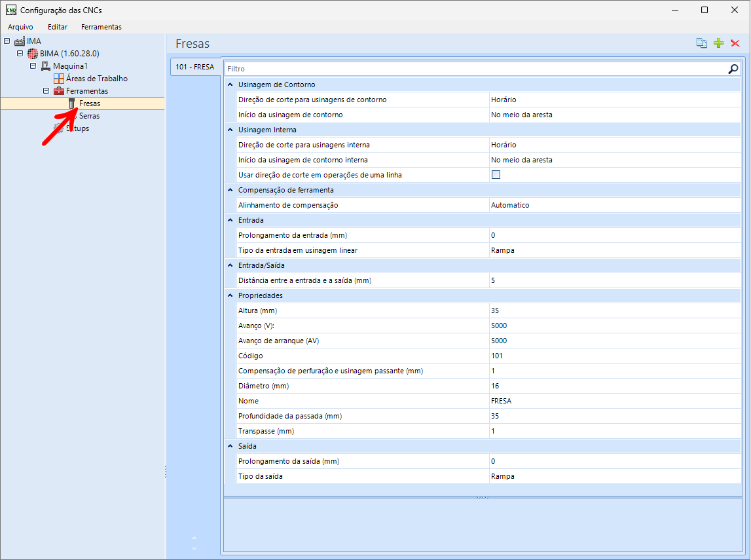
Task: Collapse the Propriedades group
Action: (230, 295)
